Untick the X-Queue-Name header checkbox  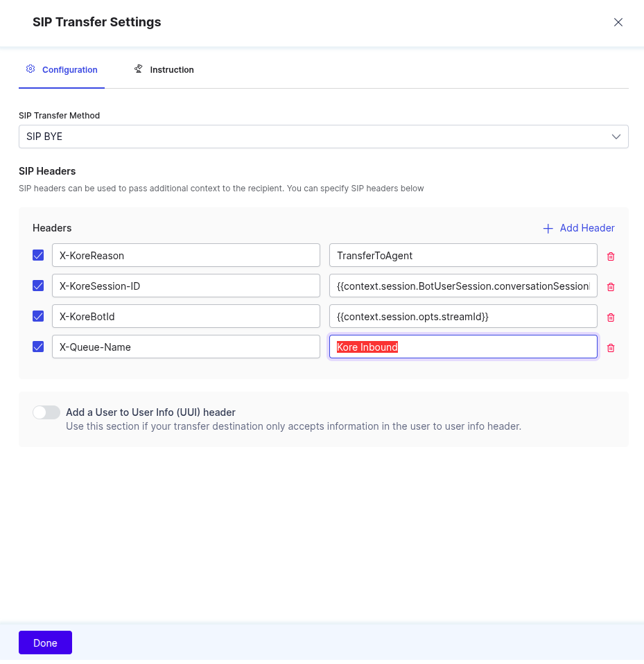tap(39, 347)
